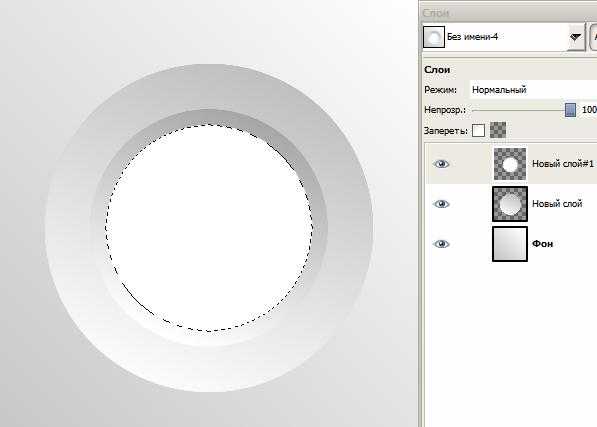Click the opacity value field showing 100
Screen dimensions: 597x427
(x=589, y=110)
